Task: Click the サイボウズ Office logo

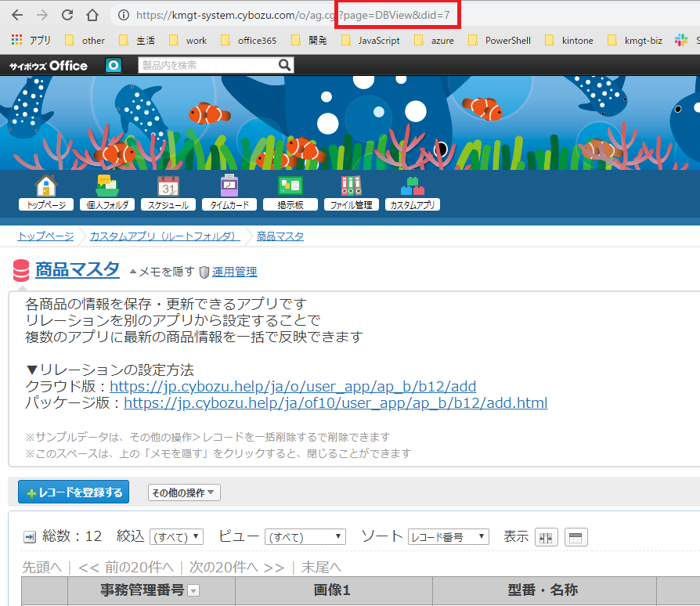Action: (x=49, y=66)
